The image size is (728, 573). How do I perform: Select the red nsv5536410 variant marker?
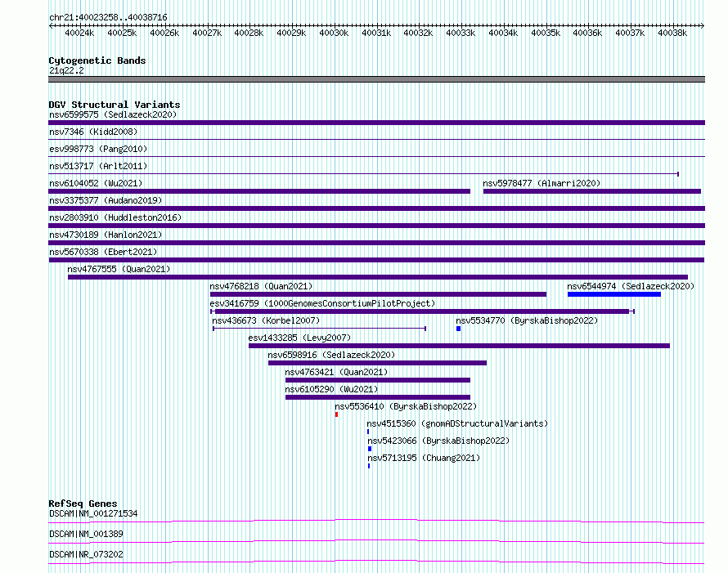pyautogui.click(x=337, y=414)
